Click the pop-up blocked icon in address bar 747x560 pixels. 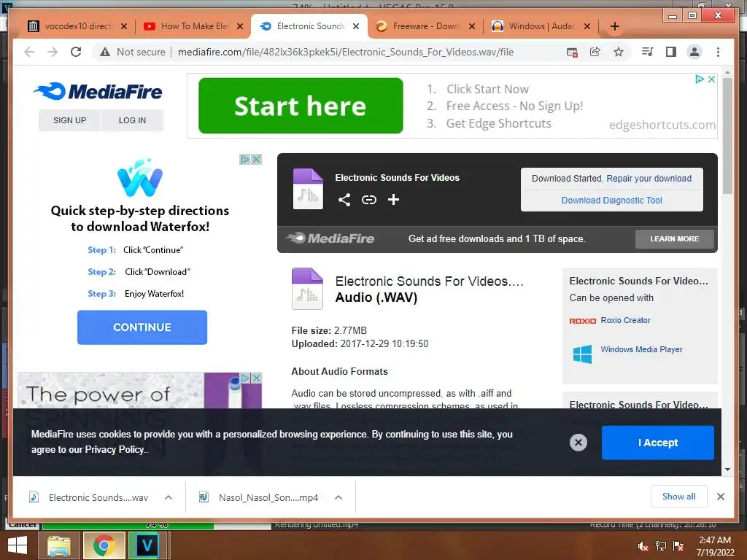pyautogui.click(x=572, y=52)
